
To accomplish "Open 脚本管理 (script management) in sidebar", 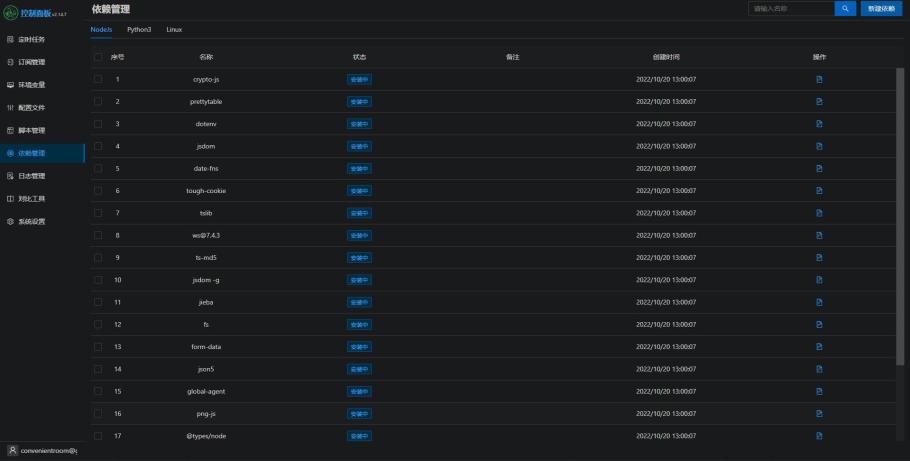I will 31,130.
